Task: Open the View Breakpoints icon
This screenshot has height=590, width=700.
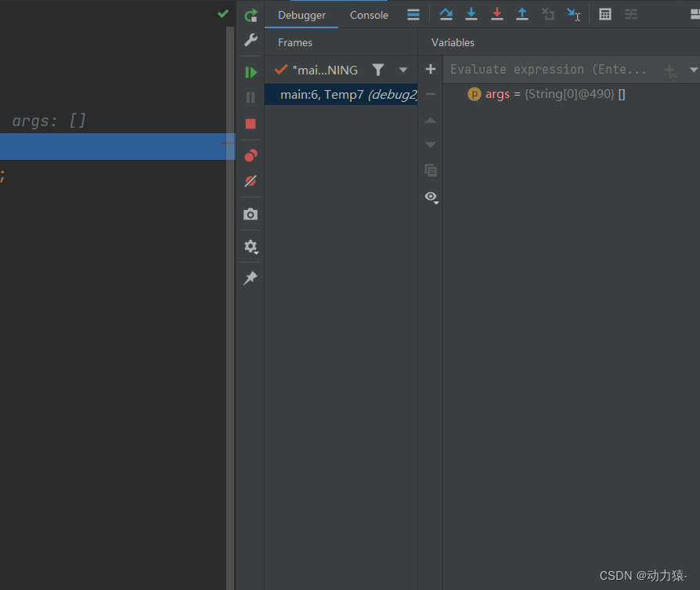Action: pos(250,155)
